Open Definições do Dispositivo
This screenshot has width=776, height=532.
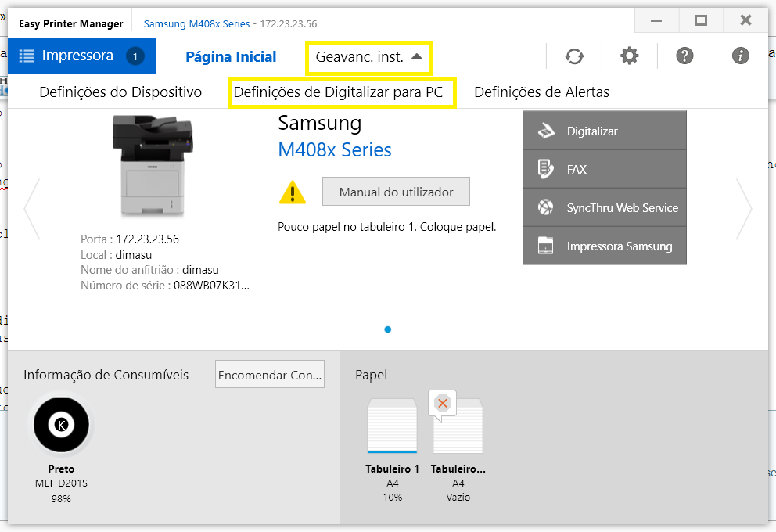coord(120,92)
